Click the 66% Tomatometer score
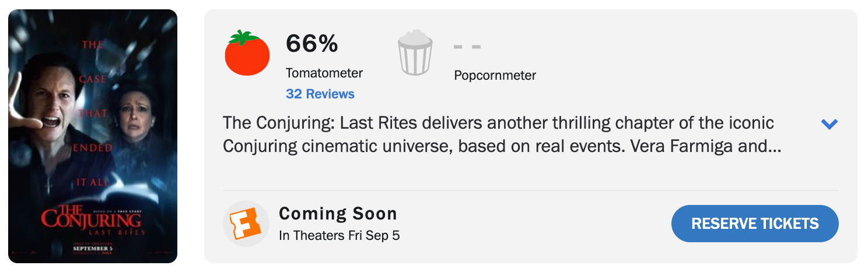This screenshot has width=868, height=276. click(311, 44)
